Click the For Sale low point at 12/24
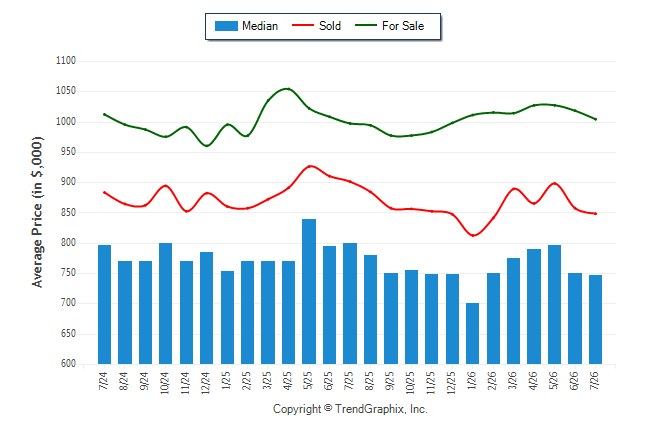The height and width of the screenshot is (434, 646). pyautogui.click(x=206, y=145)
